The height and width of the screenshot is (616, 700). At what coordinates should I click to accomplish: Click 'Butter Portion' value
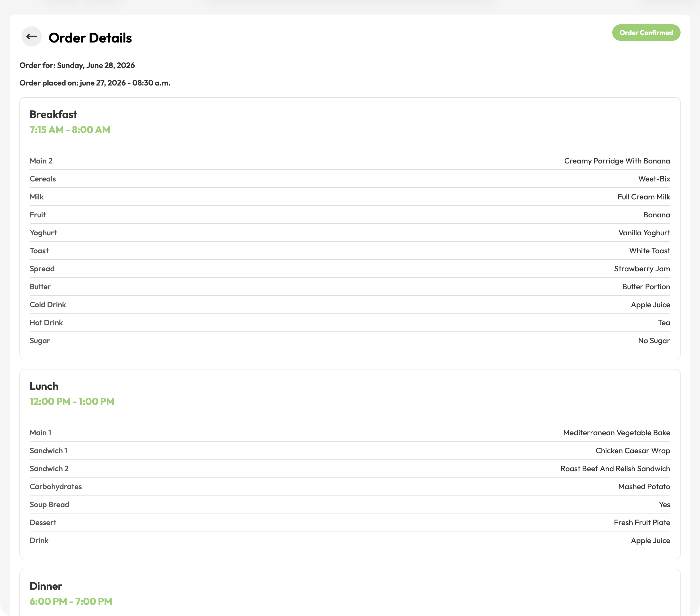646,286
